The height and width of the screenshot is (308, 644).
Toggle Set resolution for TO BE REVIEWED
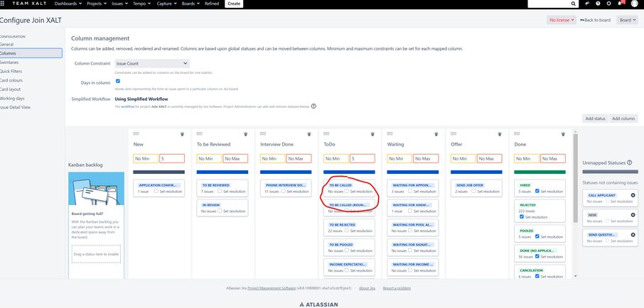point(220,191)
